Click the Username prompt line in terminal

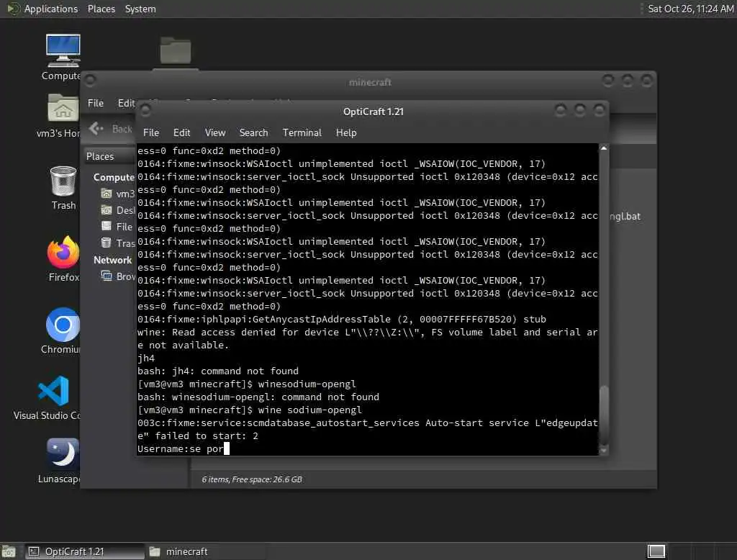click(x=184, y=448)
